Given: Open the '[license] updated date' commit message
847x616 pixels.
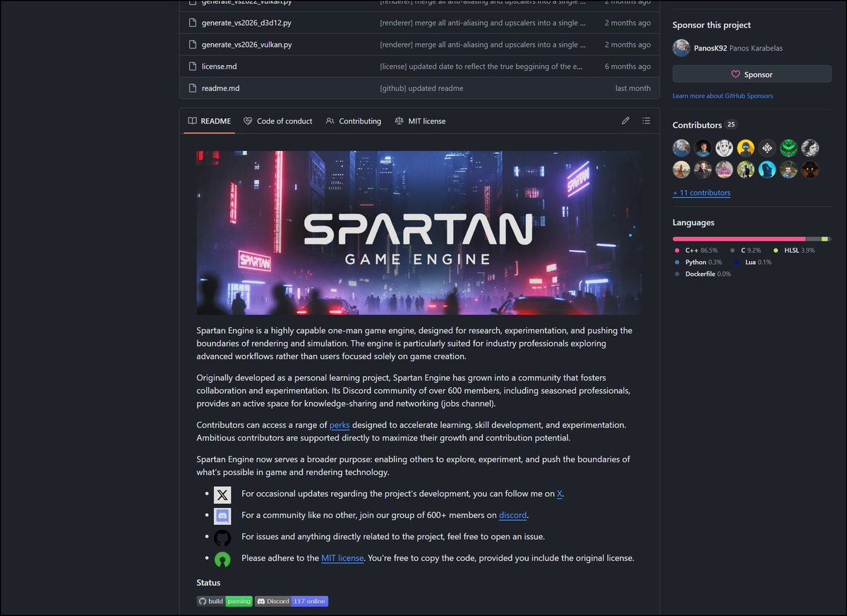Looking at the screenshot, I should click(x=483, y=66).
